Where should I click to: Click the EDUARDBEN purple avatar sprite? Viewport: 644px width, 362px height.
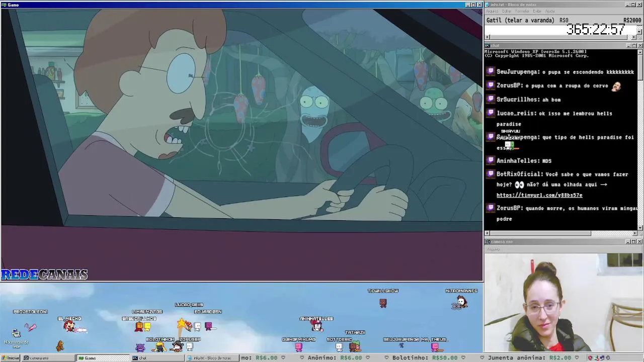(x=208, y=326)
